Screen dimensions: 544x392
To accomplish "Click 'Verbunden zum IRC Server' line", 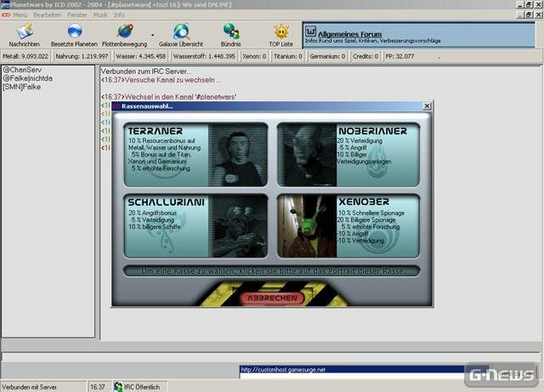I will tap(145, 71).
